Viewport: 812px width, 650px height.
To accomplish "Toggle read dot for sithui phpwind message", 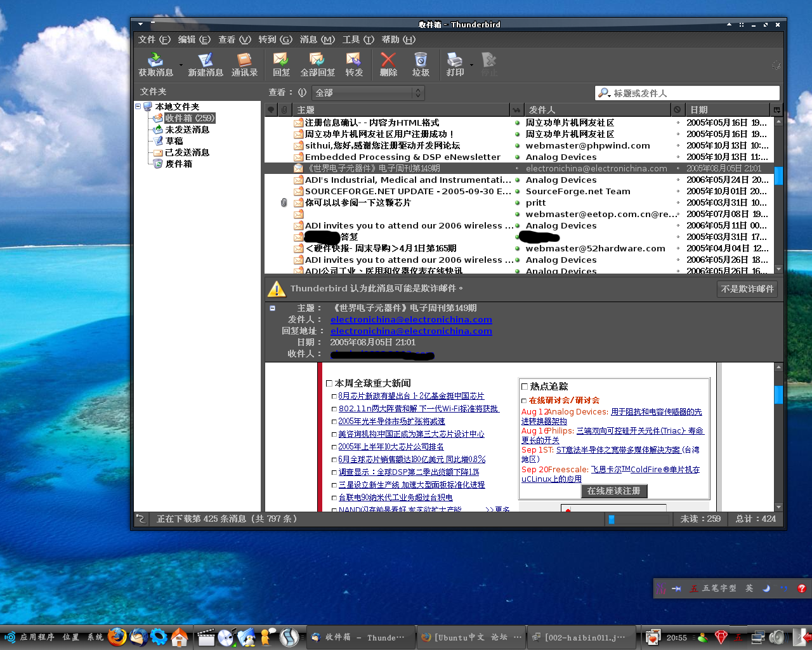I will tap(518, 145).
